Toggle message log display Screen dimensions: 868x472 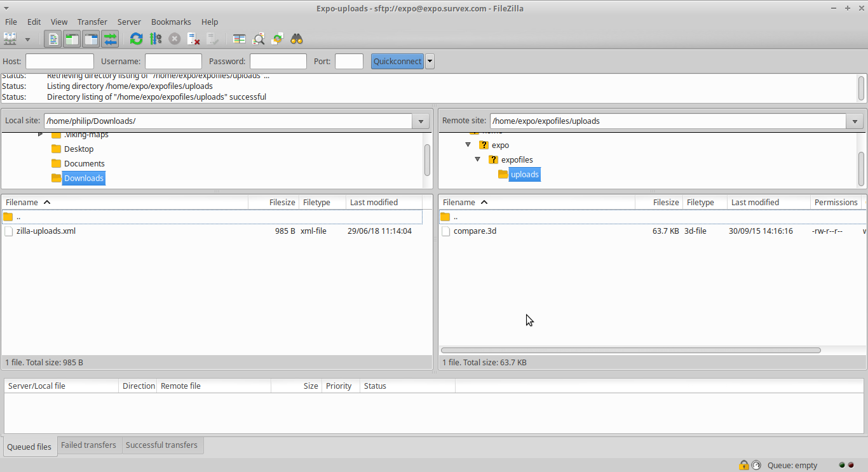pos(53,39)
